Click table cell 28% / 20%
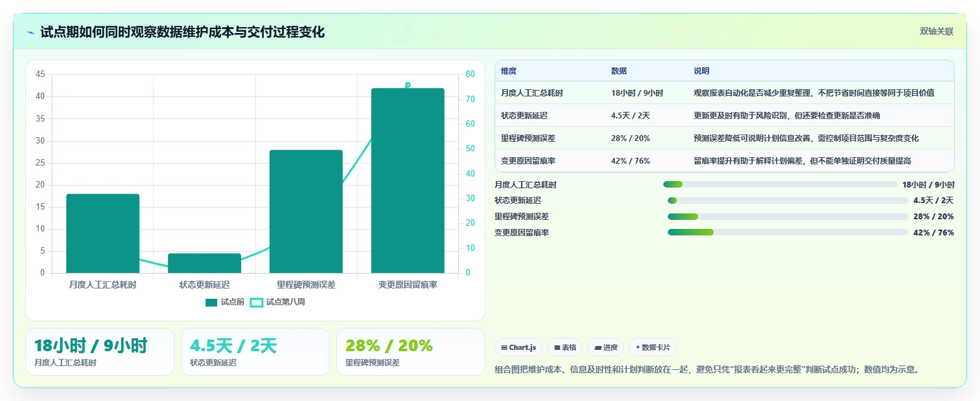This screenshot has height=401, width=980. tap(630, 138)
